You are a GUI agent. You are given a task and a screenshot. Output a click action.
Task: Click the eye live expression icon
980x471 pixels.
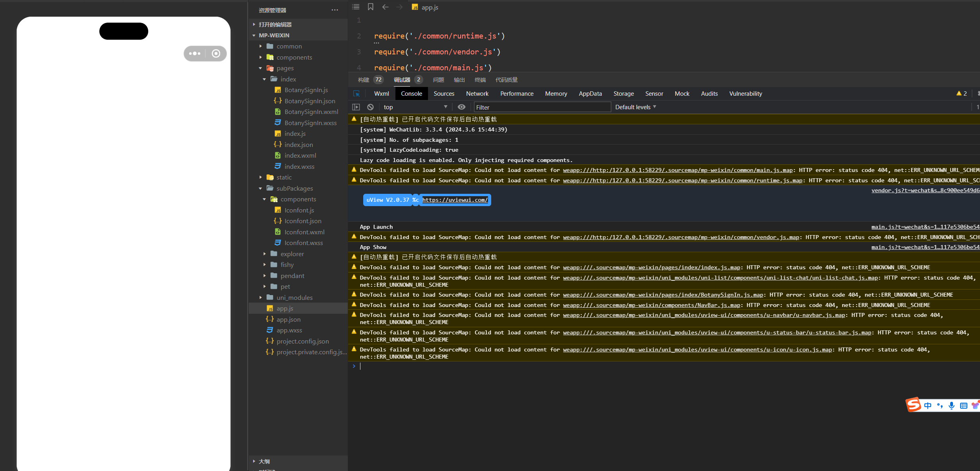tap(461, 107)
